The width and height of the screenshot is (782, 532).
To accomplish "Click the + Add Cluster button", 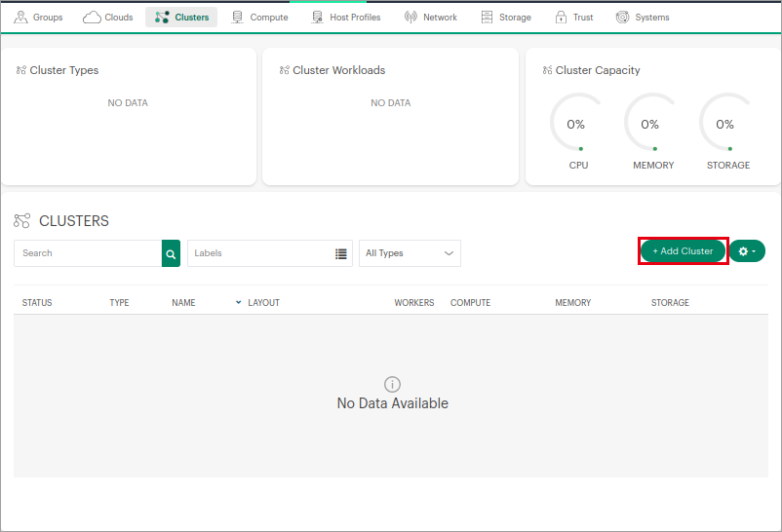I will [683, 250].
